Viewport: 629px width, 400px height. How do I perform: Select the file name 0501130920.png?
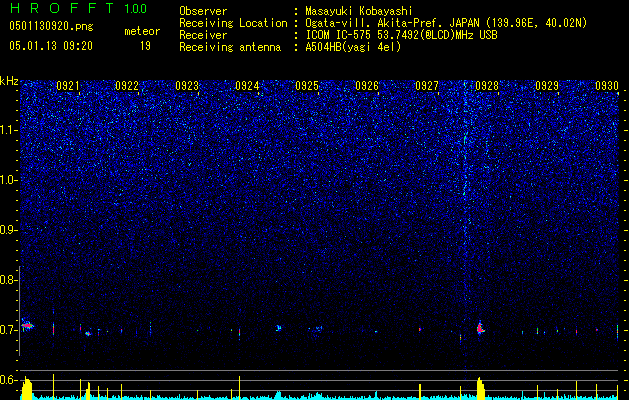click(51, 26)
